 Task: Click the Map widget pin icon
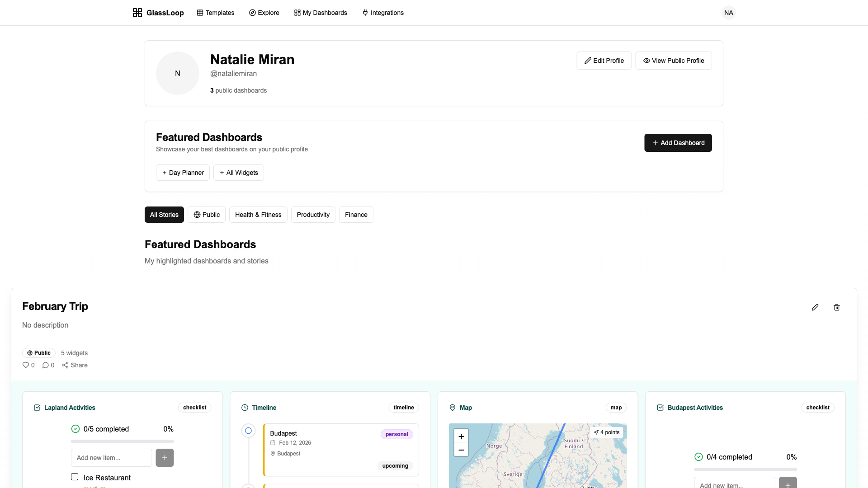[453, 408]
